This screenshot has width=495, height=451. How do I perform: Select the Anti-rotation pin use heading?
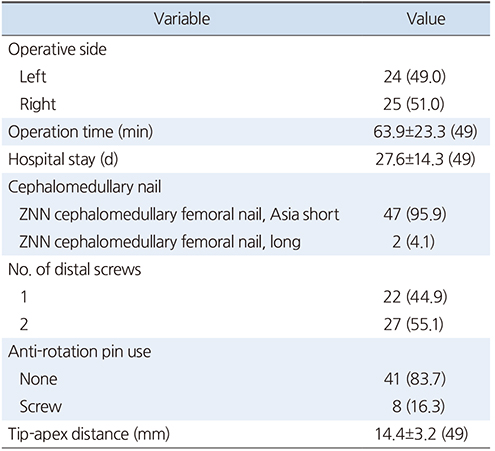tap(79, 352)
